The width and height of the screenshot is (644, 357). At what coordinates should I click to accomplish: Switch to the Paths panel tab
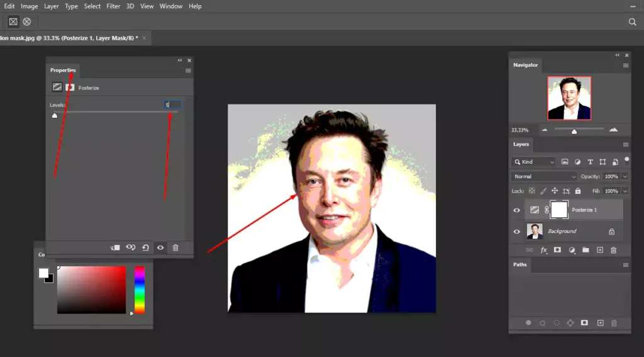520,264
